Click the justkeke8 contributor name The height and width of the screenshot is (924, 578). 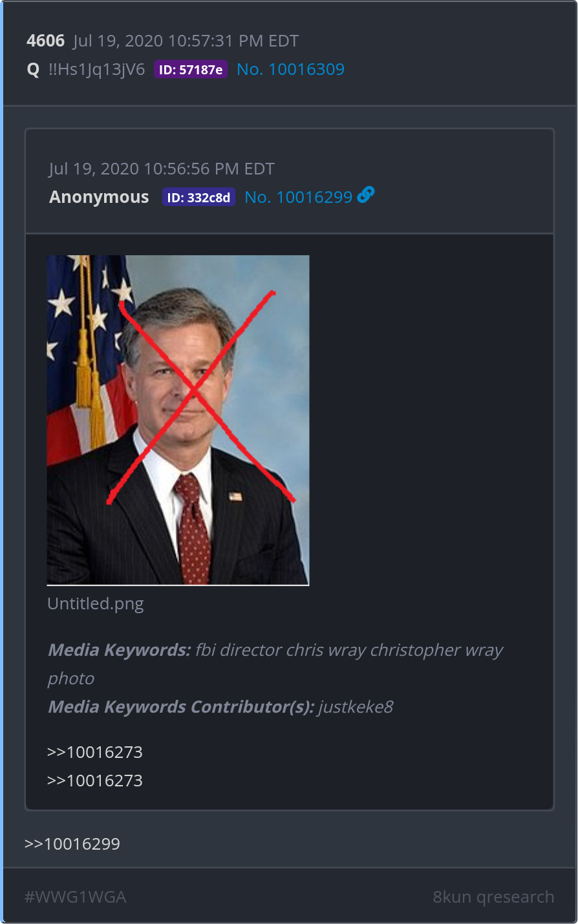(x=356, y=707)
